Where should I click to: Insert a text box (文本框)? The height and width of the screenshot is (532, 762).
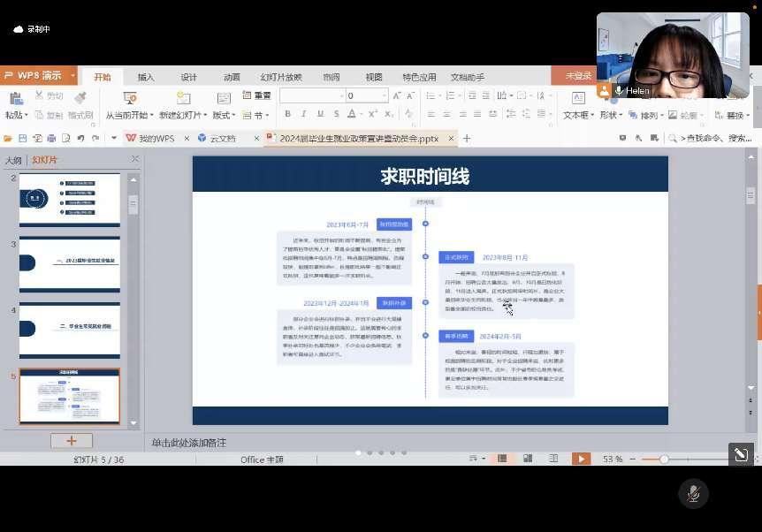[576, 99]
